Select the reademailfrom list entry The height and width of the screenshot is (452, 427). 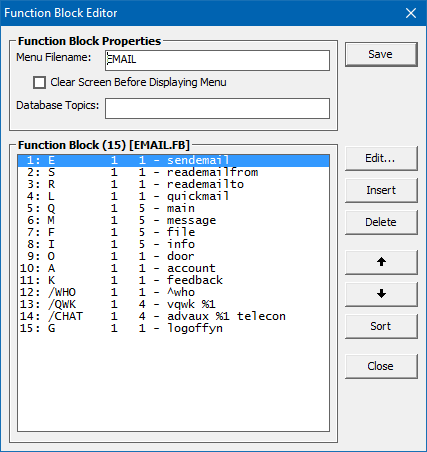point(173,172)
